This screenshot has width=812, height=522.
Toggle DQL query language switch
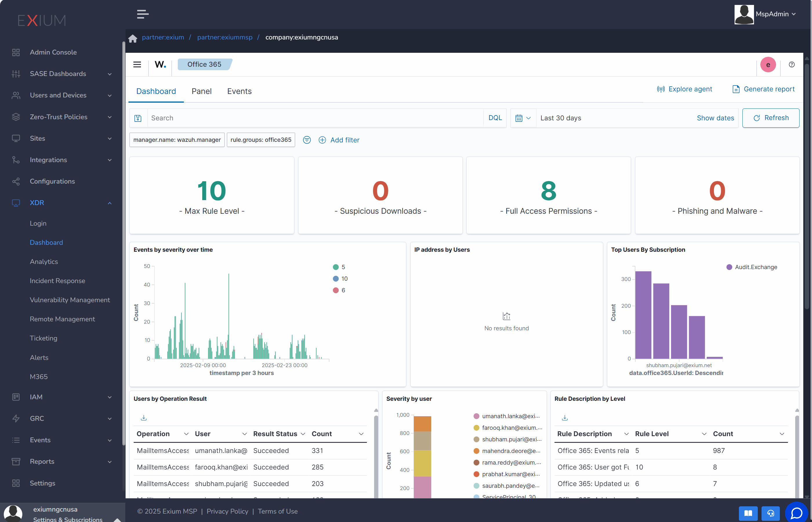[495, 118]
